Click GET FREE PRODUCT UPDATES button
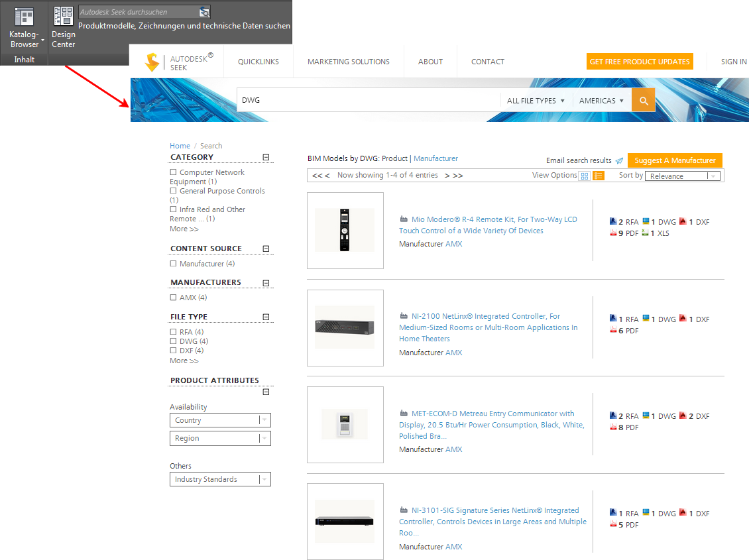 (640, 62)
